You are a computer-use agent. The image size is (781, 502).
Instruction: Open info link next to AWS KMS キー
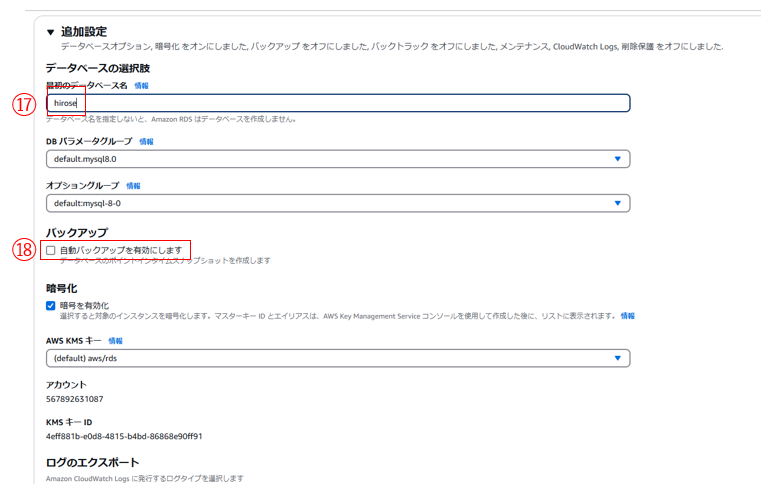tap(116, 341)
